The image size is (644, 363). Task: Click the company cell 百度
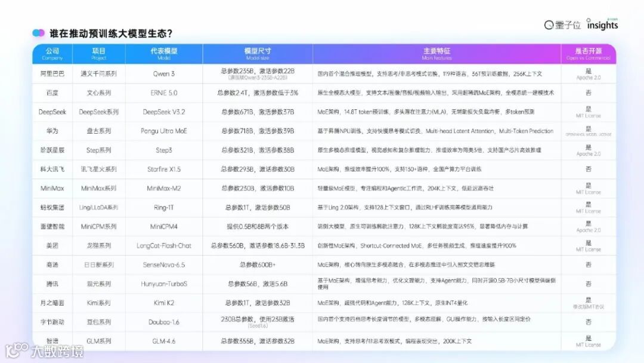click(x=52, y=93)
